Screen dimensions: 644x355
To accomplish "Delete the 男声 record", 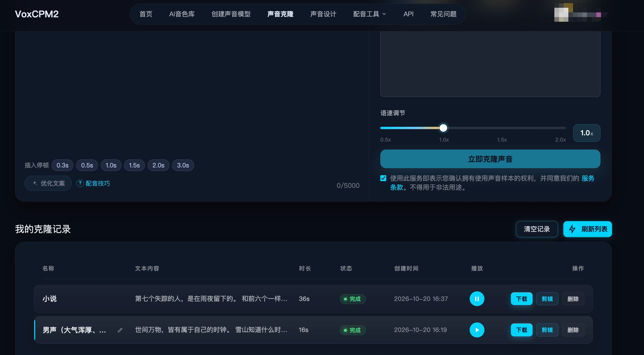I will 573,330.
